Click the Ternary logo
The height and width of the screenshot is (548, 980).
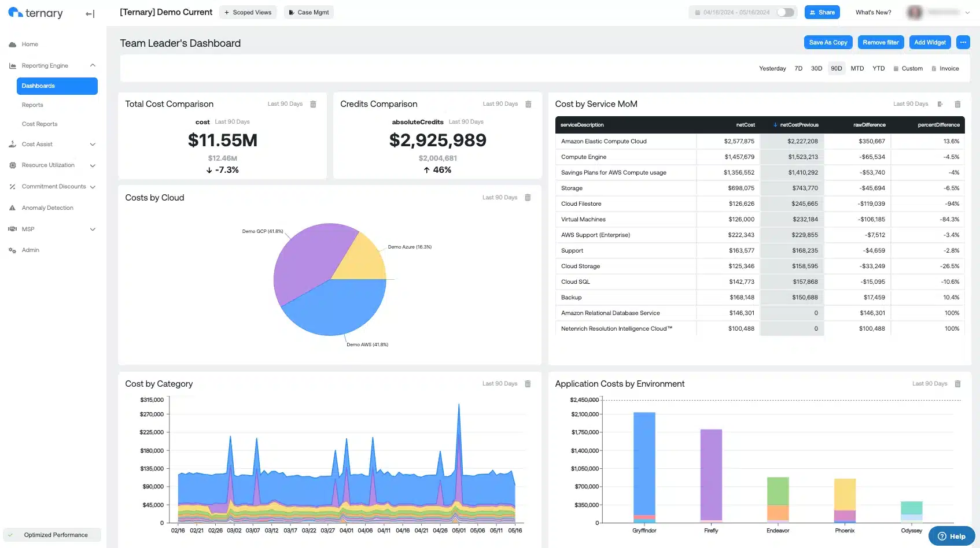point(35,13)
